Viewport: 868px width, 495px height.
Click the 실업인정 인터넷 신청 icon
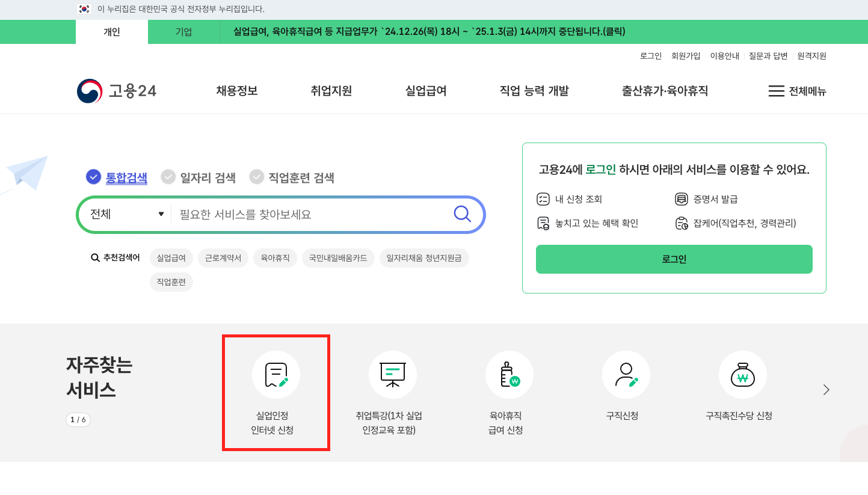[276, 375]
